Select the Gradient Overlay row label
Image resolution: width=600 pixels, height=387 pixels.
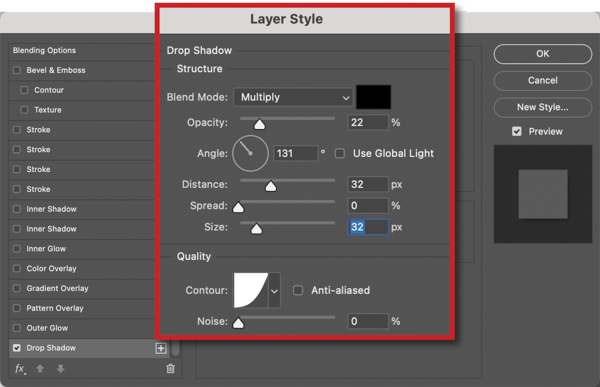(57, 288)
